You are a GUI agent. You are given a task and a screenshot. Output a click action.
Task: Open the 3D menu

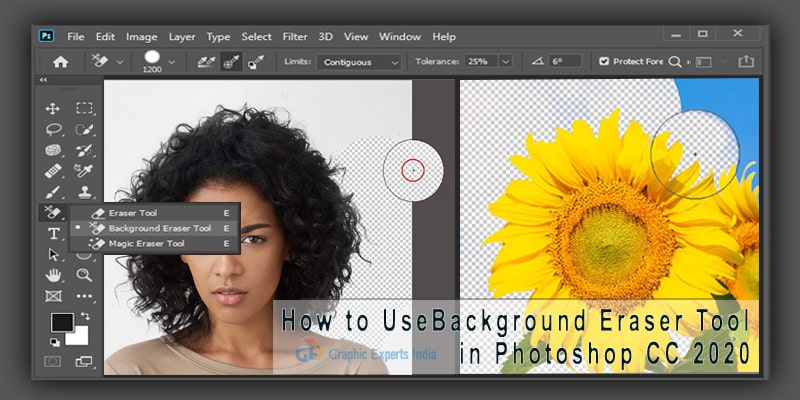point(326,37)
